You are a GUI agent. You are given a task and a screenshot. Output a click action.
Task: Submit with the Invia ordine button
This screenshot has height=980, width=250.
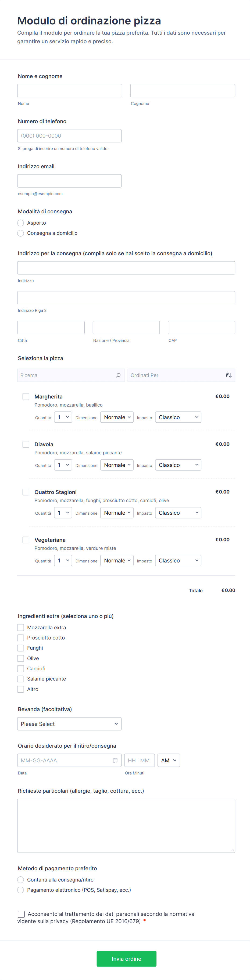(x=127, y=958)
